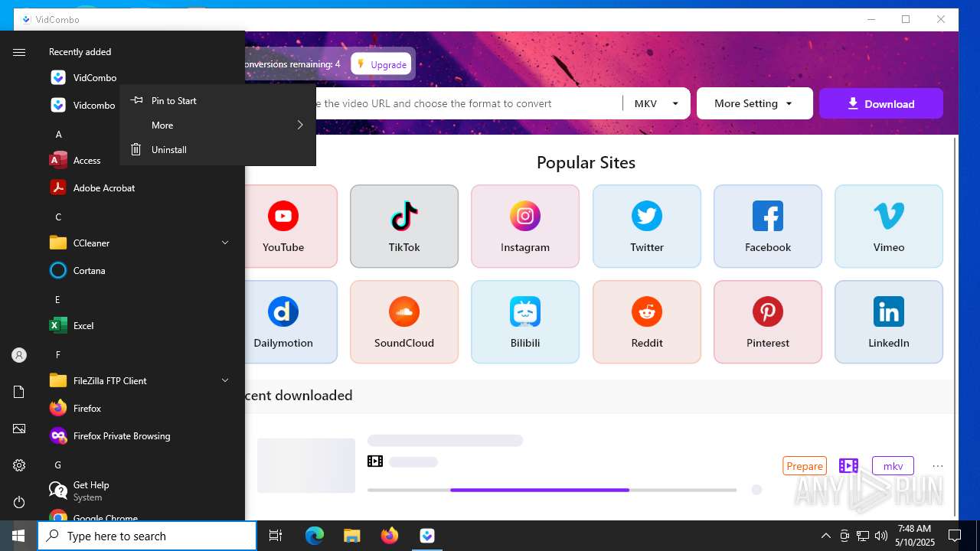
Task: Click the Recently added heading
Action: [x=80, y=52]
